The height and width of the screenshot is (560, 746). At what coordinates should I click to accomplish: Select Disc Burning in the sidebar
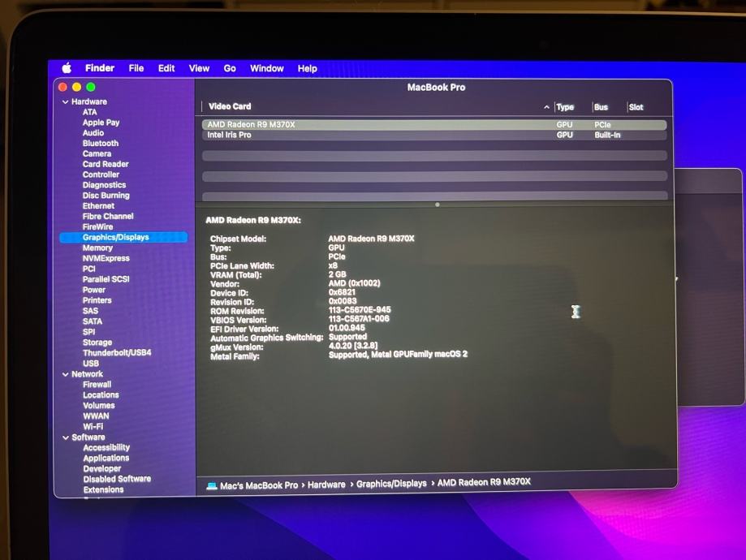(106, 196)
